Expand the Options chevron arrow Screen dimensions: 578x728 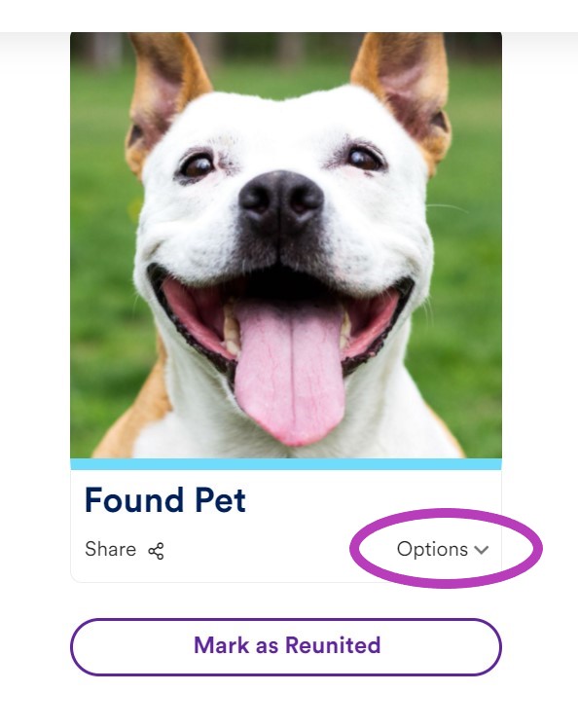point(482,550)
